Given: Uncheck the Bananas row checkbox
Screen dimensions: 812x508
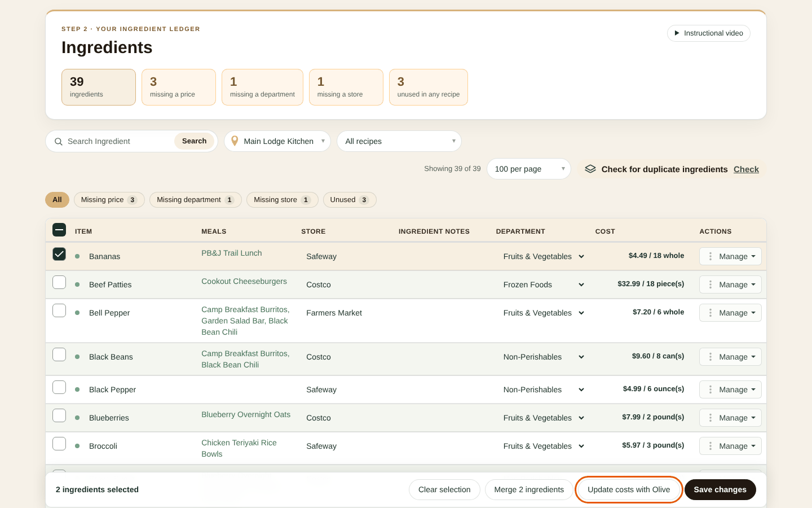Looking at the screenshot, I should (x=59, y=254).
